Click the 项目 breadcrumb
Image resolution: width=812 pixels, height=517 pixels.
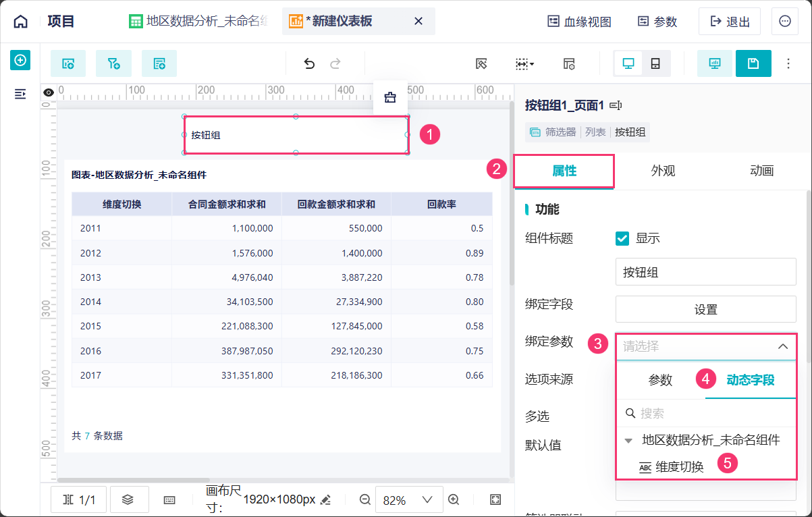(61, 22)
